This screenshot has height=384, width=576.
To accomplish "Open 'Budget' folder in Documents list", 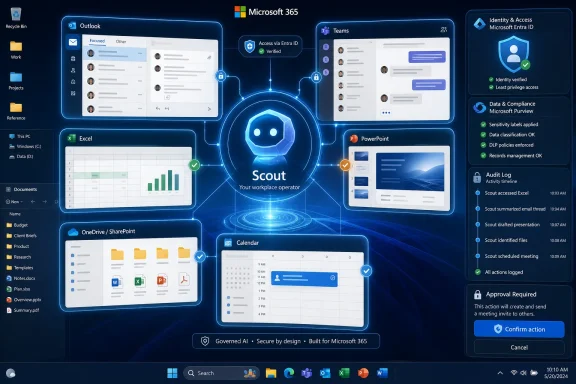I will point(17,225).
